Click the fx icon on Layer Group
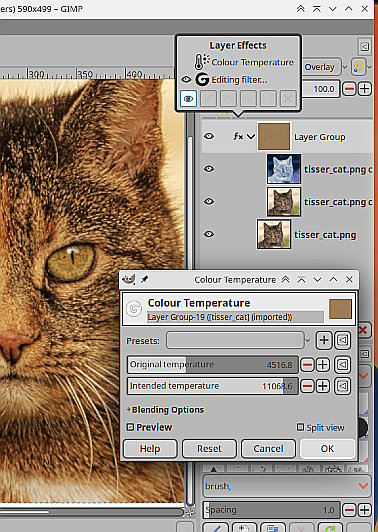 pyautogui.click(x=238, y=136)
